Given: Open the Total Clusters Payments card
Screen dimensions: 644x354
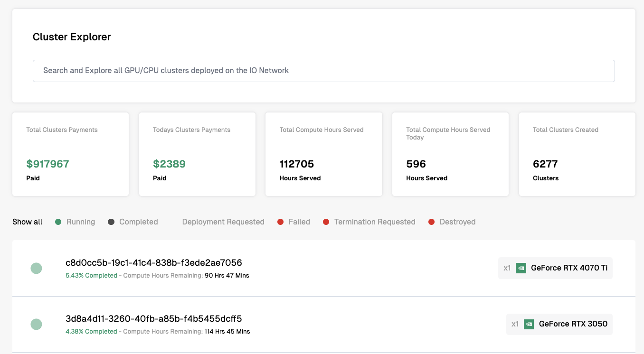Looking at the screenshot, I should (70, 154).
